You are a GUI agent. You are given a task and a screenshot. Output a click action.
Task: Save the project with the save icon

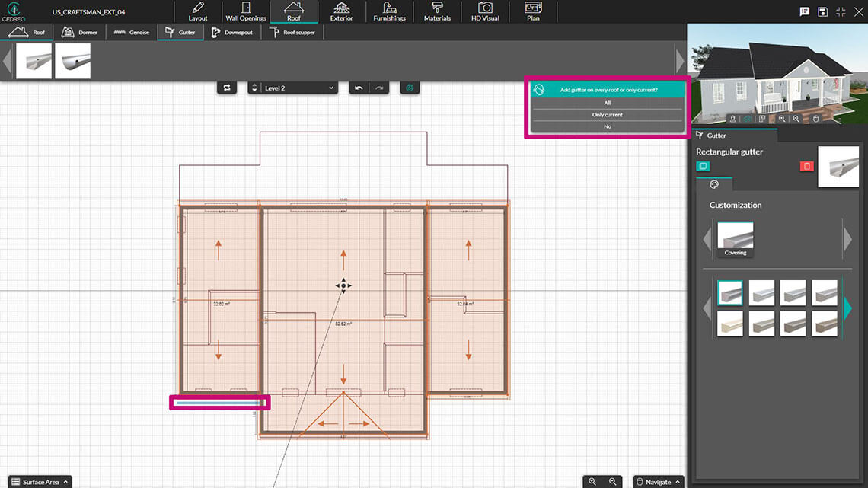823,11
